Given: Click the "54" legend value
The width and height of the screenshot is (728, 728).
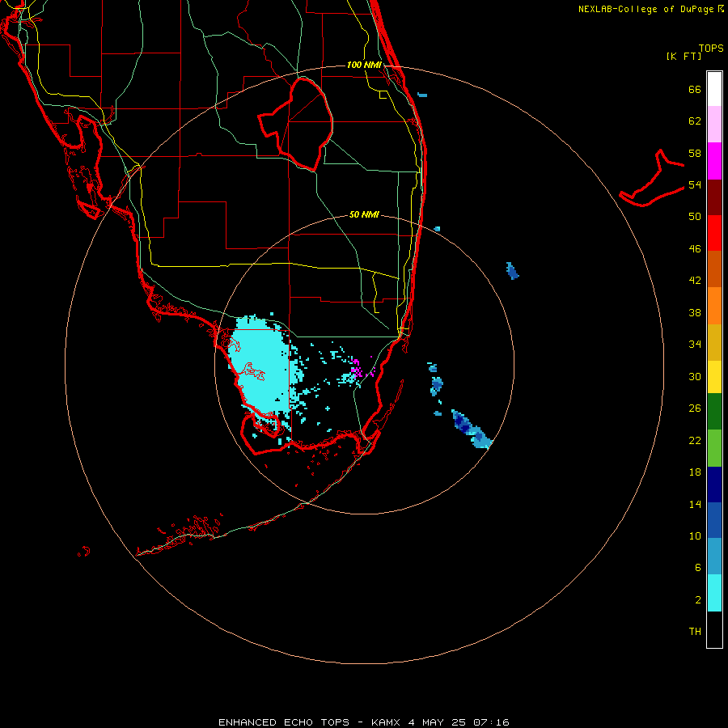Looking at the screenshot, I should point(695,185).
